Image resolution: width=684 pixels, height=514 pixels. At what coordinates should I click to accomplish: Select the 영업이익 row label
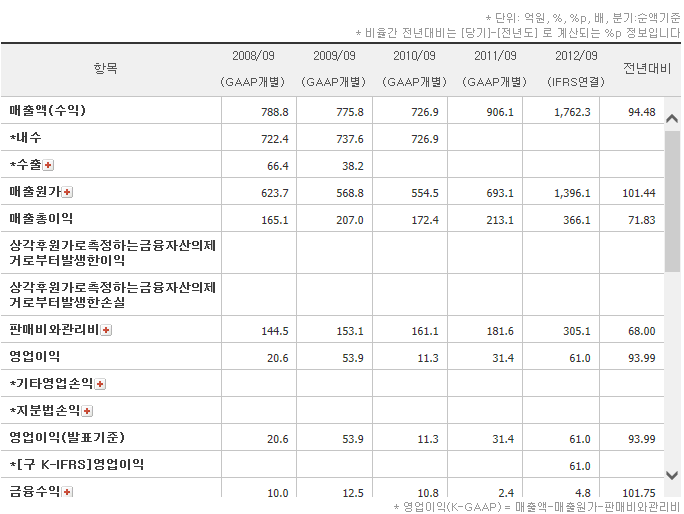(x=35, y=356)
